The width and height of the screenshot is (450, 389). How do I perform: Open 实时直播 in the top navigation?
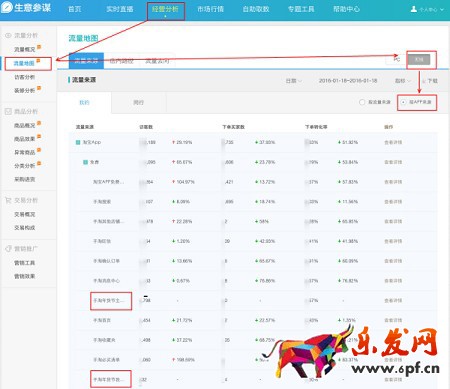click(x=120, y=9)
